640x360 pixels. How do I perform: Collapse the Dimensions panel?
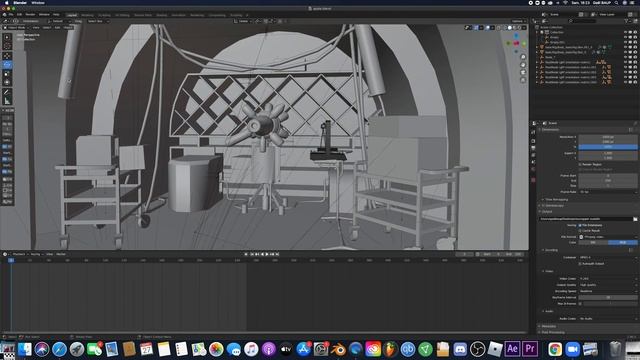coord(550,130)
